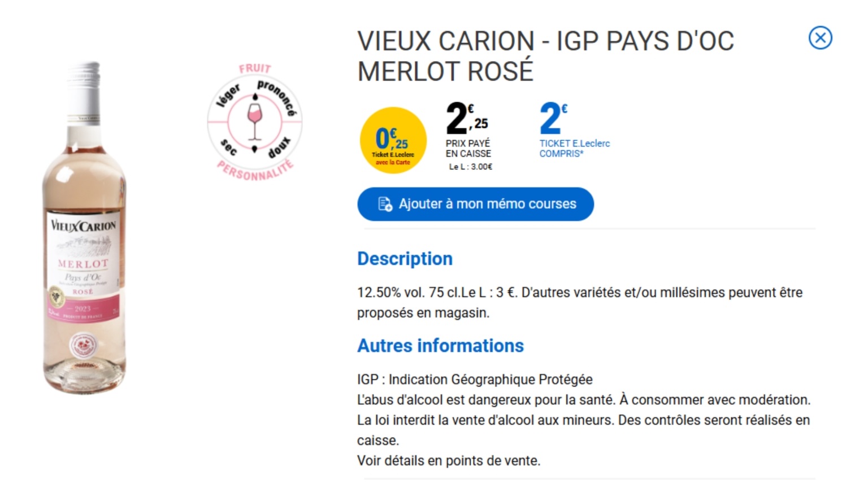The image size is (855, 504).
Task: Click the 'Le L : 3.00€' price per litre
Action: pos(471,167)
